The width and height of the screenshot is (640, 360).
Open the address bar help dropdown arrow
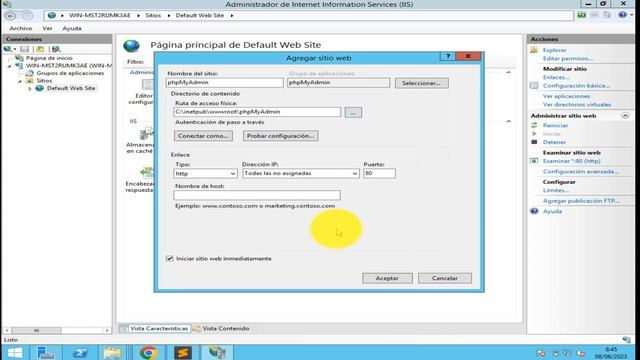pos(631,15)
